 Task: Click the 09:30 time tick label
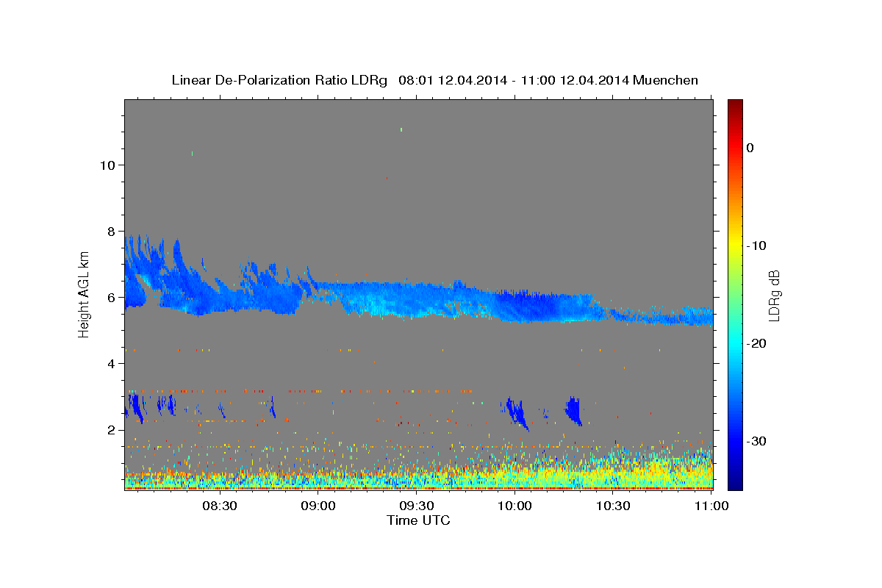pyautogui.click(x=416, y=506)
